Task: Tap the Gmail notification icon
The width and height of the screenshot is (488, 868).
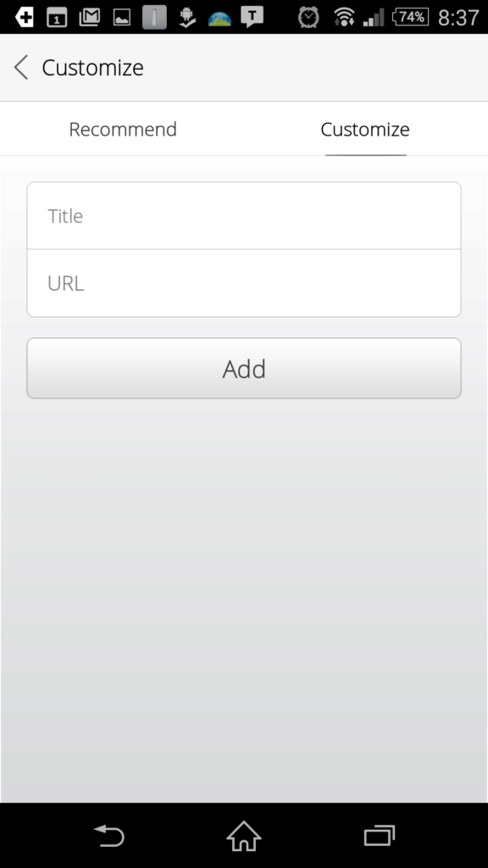Action: (90, 17)
